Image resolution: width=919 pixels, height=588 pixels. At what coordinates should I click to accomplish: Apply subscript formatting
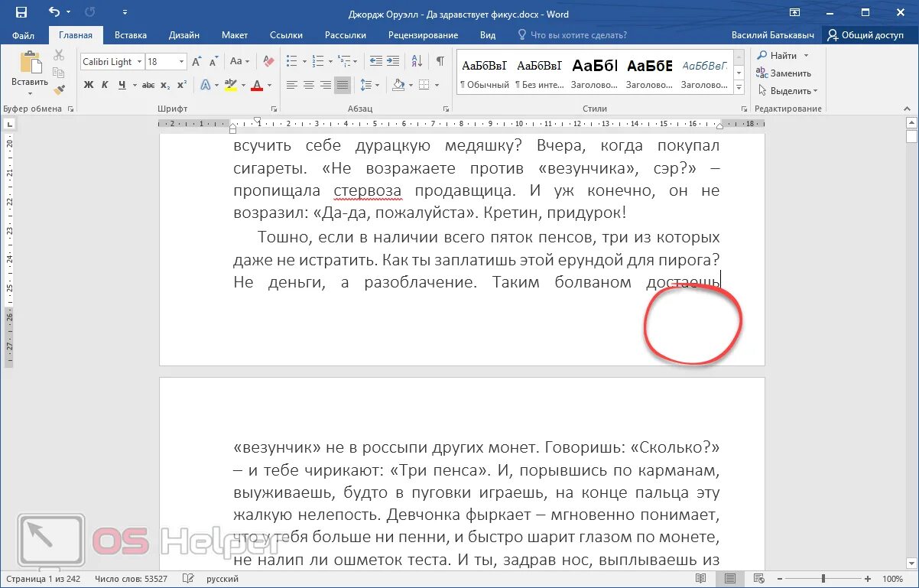[165, 85]
